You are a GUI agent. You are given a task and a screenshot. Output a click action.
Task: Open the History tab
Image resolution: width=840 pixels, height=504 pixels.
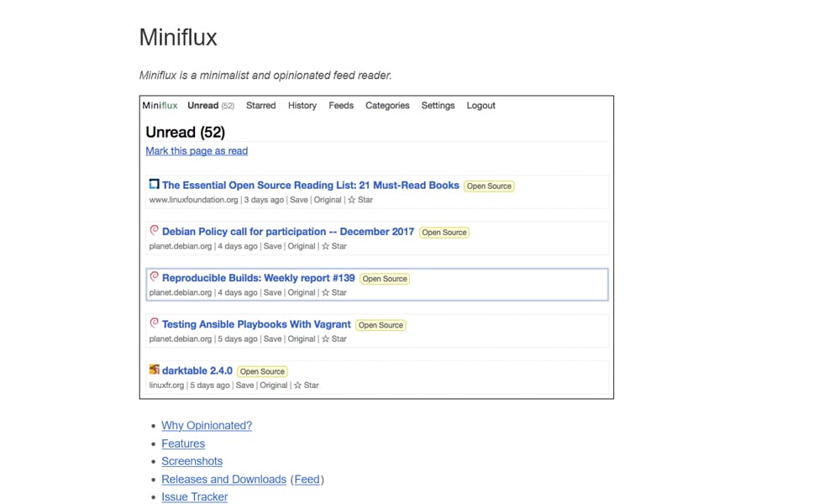click(x=302, y=105)
